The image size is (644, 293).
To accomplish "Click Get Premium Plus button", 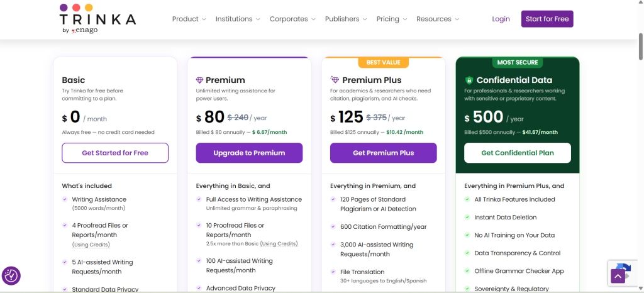I will 383,153.
